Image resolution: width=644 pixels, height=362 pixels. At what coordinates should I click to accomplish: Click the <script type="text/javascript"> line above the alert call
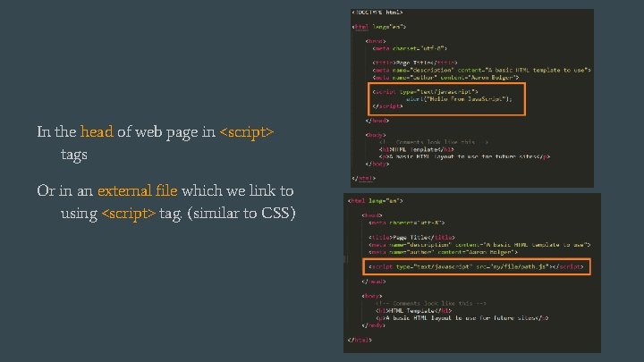pyautogui.click(x=425, y=91)
